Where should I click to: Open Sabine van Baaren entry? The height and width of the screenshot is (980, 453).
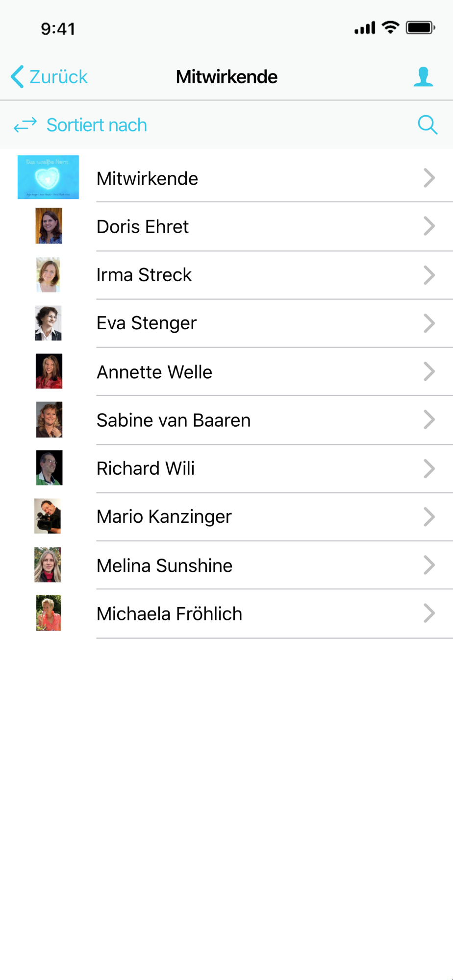pyautogui.click(x=226, y=420)
